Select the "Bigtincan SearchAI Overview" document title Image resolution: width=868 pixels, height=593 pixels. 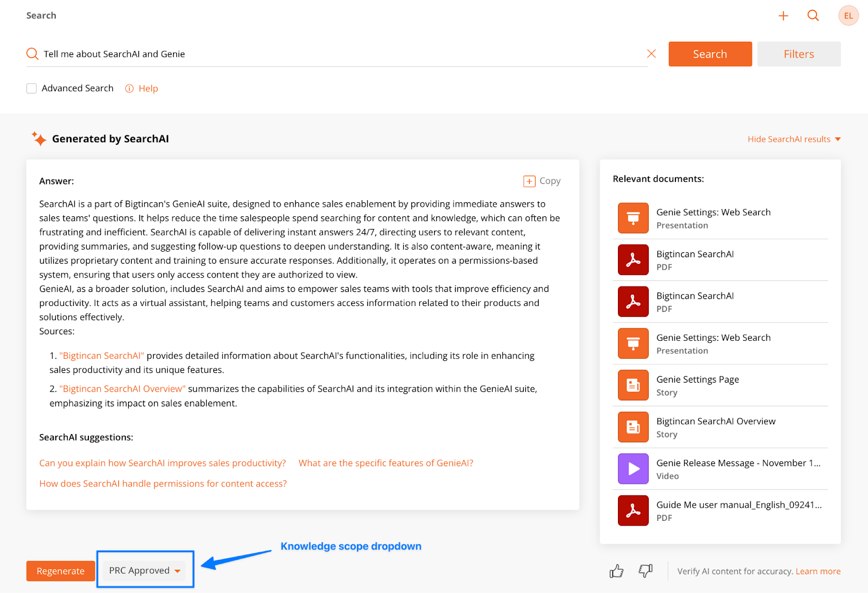tap(716, 421)
